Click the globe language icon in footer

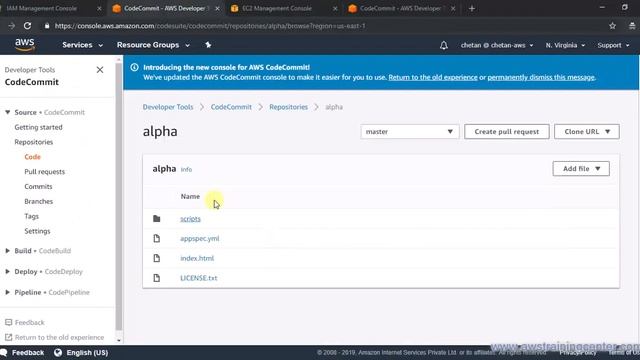58,353
